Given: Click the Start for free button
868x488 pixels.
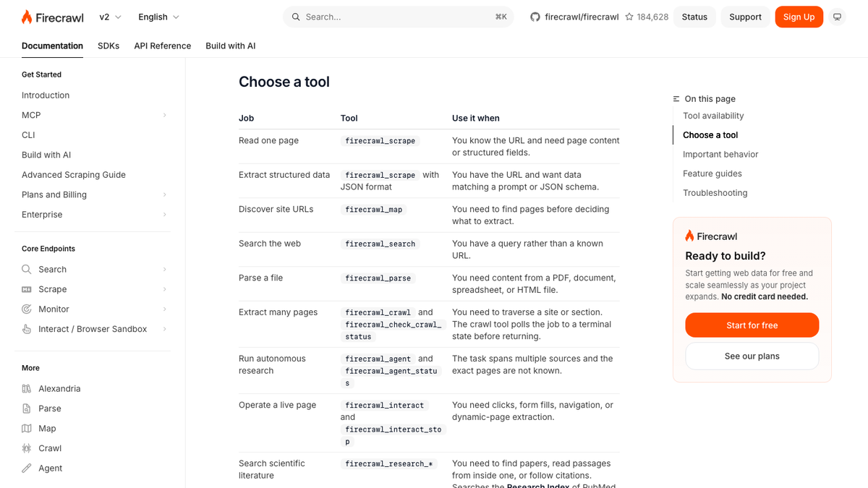Looking at the screenshot, I should click(752, 325).
